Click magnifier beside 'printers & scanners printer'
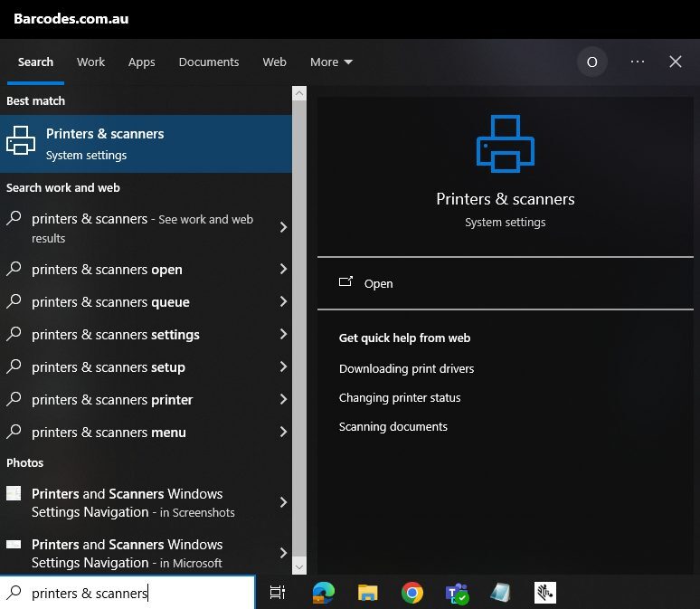This screenshot has height=609, width=700. point(14,399)
